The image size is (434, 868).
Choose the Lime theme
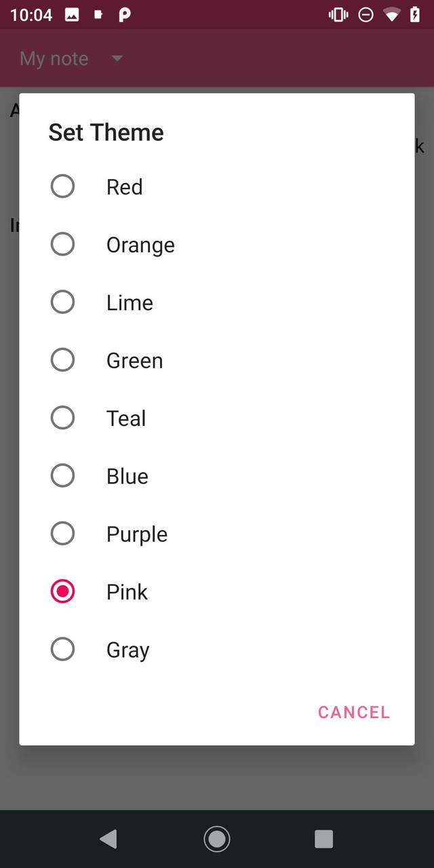[x=62, y=302]
